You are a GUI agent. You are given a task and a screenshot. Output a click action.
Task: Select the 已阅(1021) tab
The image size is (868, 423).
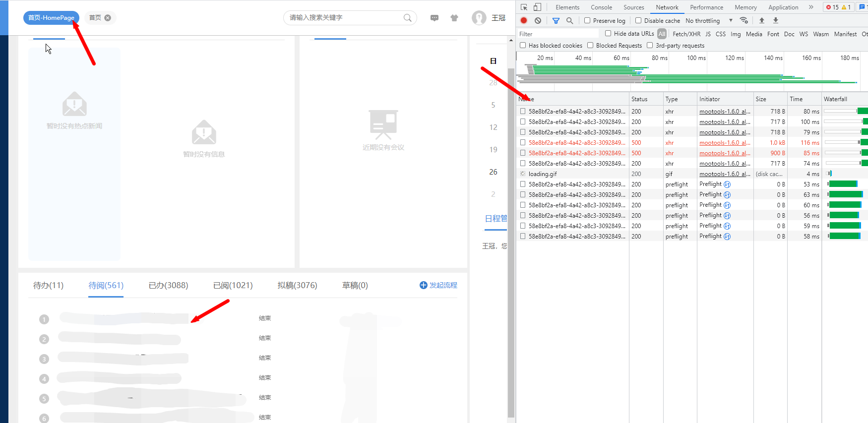pos(233,285)
